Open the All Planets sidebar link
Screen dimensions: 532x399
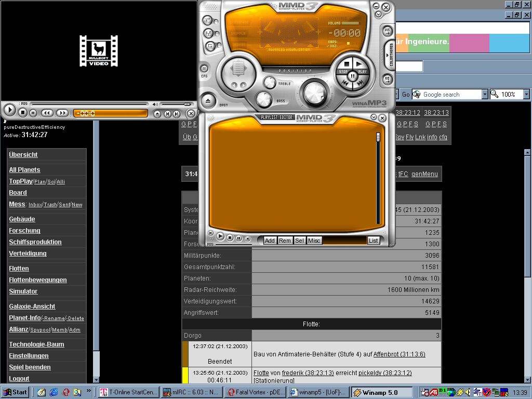pyautogui.click(x=24, y=170)
